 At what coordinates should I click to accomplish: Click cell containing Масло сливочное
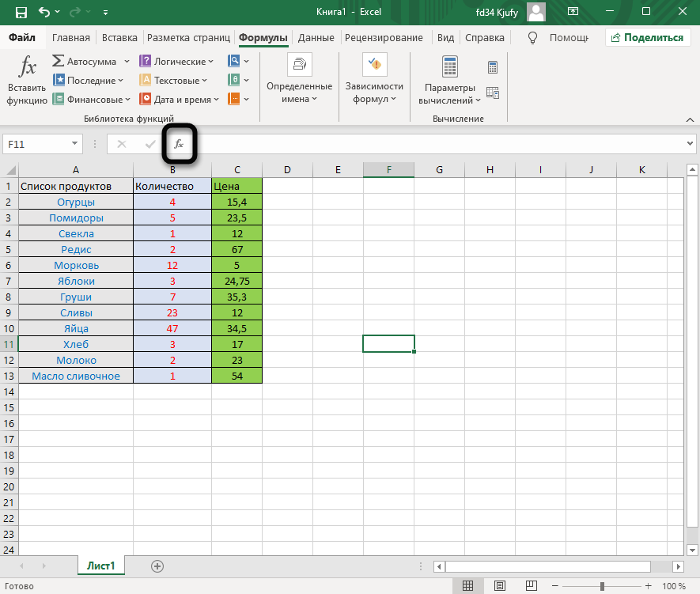click(76, 376)
